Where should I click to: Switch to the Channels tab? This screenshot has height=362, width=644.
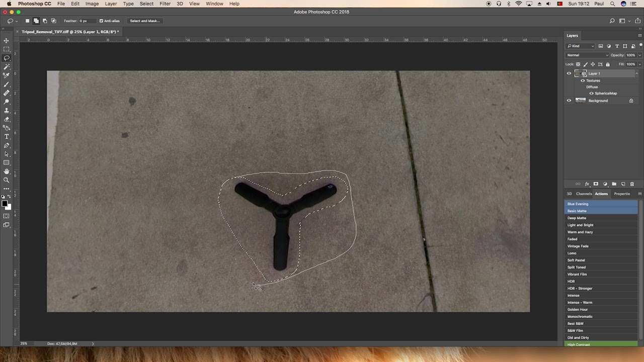click(x=584, y=194)
